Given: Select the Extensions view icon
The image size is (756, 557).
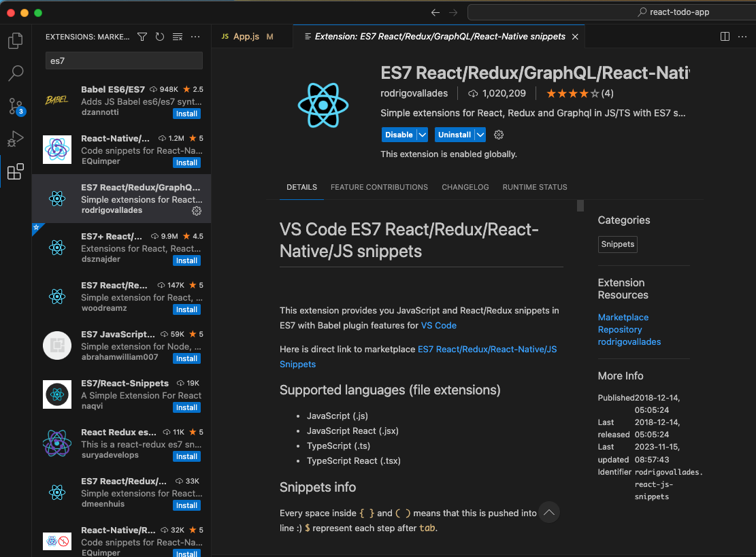Looking at the screenshot, I should (16, 171).
